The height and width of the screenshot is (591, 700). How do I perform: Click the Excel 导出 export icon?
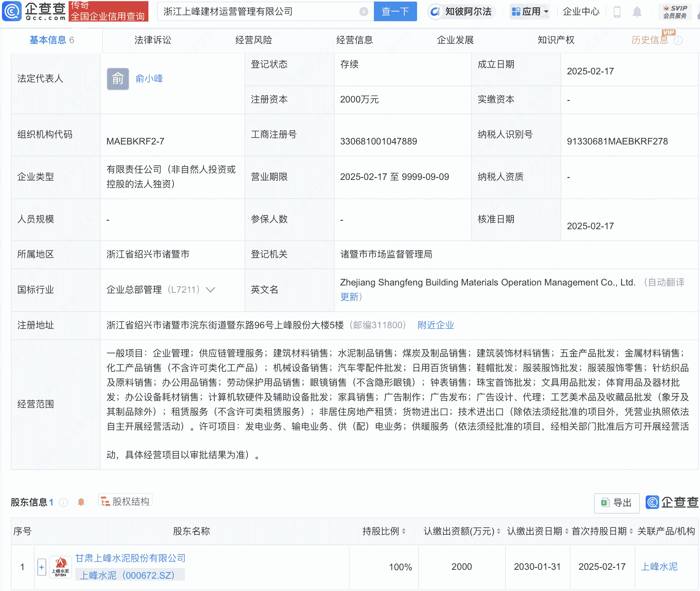pos(616,503)
